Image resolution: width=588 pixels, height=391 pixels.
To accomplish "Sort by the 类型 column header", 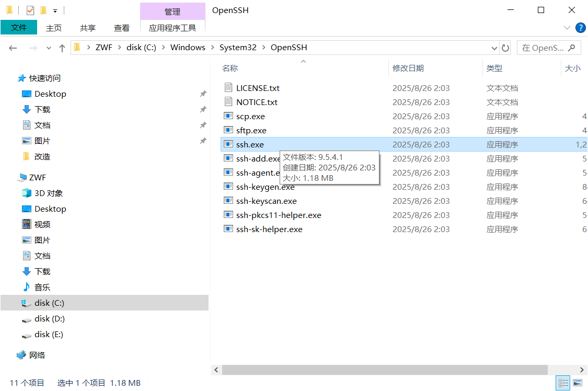I will [494, 68].
